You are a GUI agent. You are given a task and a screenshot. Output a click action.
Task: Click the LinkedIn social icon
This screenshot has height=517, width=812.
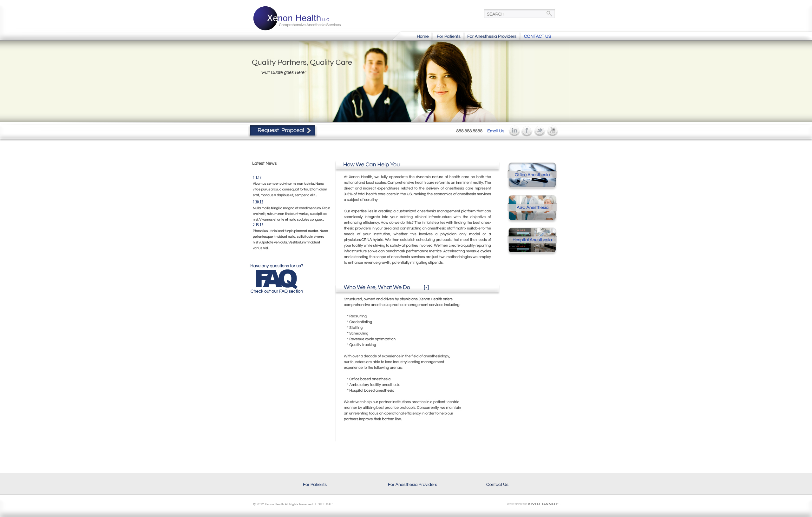[514, 131]
